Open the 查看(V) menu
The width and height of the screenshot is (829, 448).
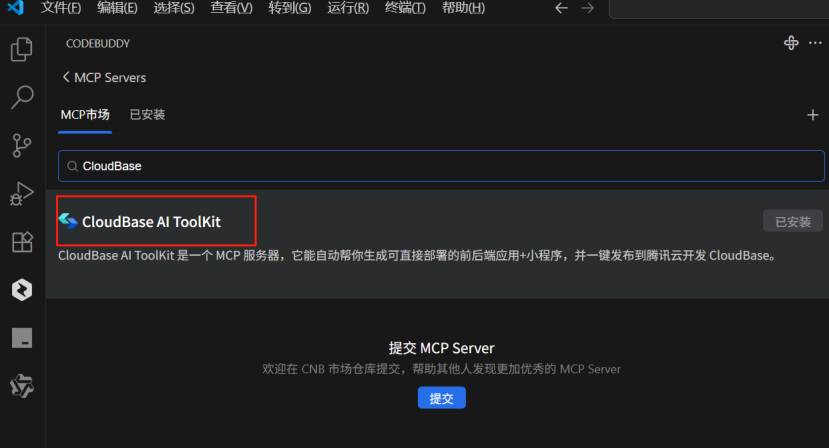point(232,8)
